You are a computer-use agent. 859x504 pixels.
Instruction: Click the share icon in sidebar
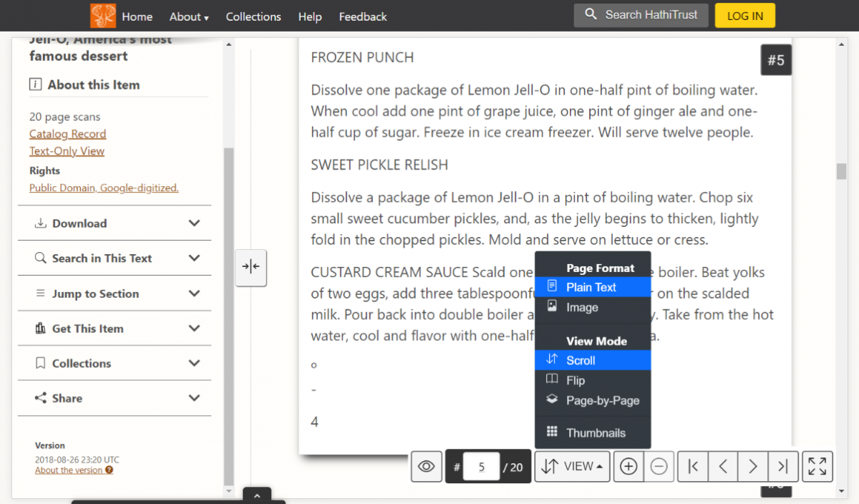[x=41, y=398]
